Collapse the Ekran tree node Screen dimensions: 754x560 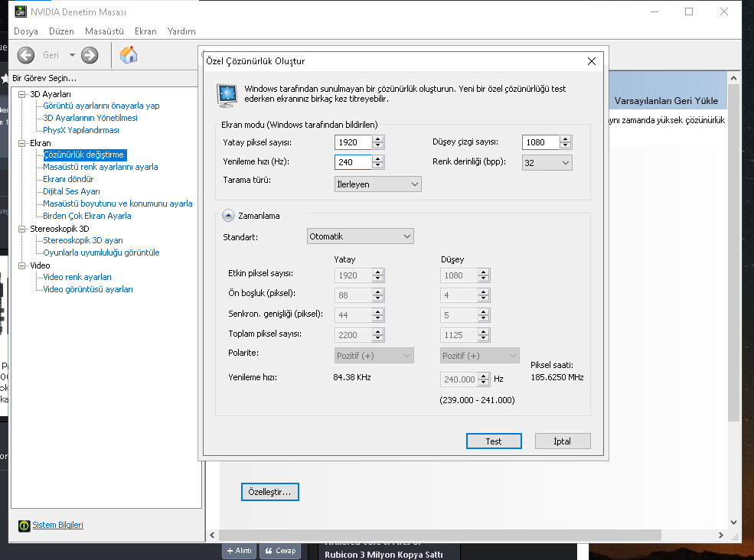coord(21,143)
